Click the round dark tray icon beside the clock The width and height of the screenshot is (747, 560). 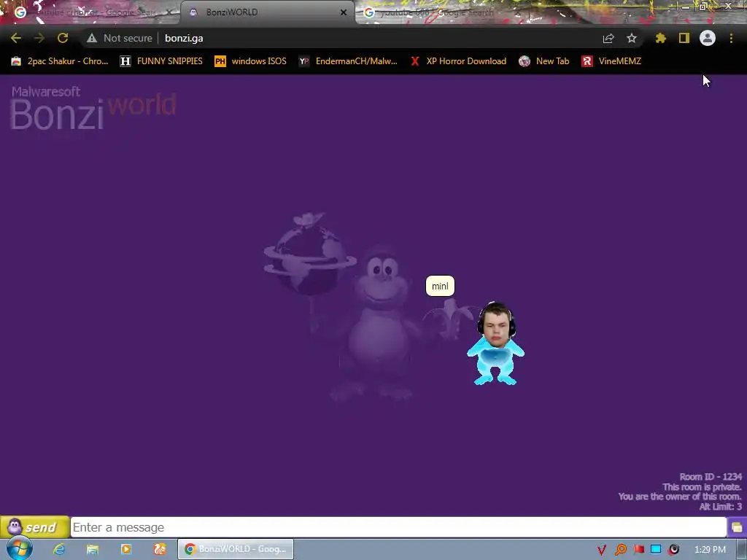[x=673, y=550]
